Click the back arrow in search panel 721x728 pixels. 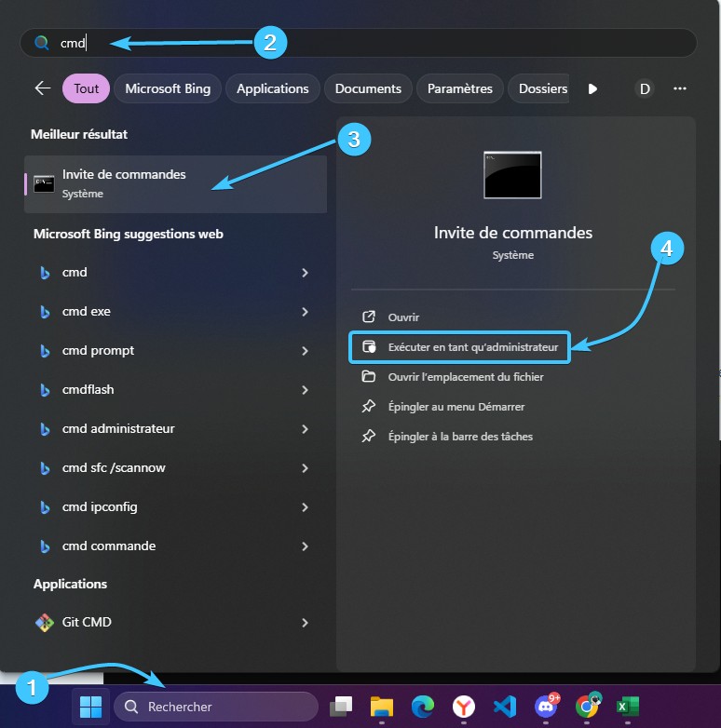(43, 88)
